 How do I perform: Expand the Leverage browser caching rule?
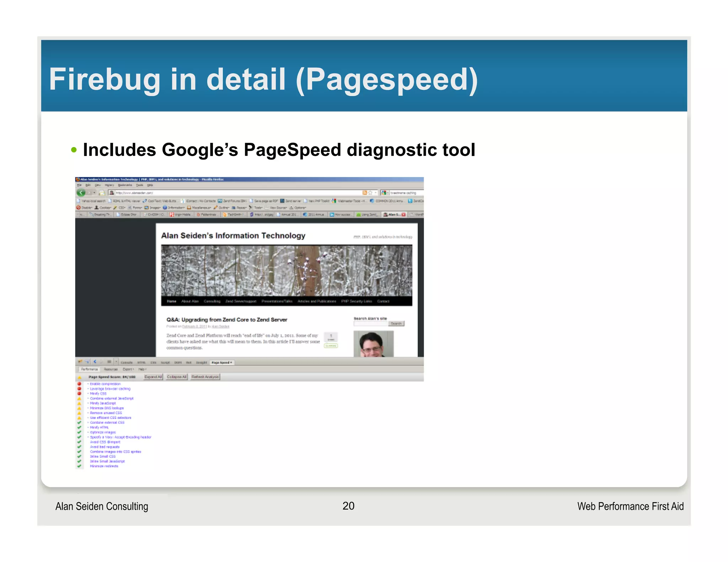(110, 389)
